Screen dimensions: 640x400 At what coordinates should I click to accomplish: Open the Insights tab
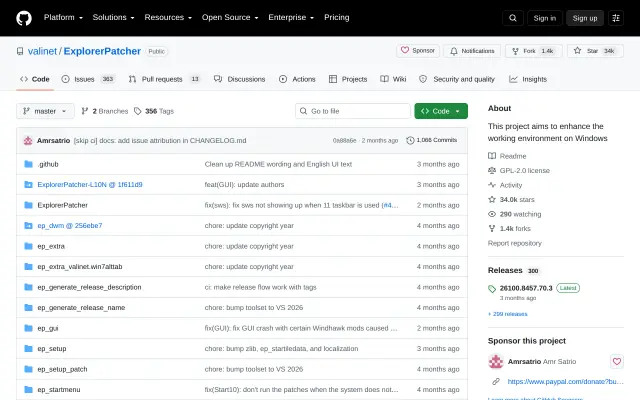pos(528,79)
